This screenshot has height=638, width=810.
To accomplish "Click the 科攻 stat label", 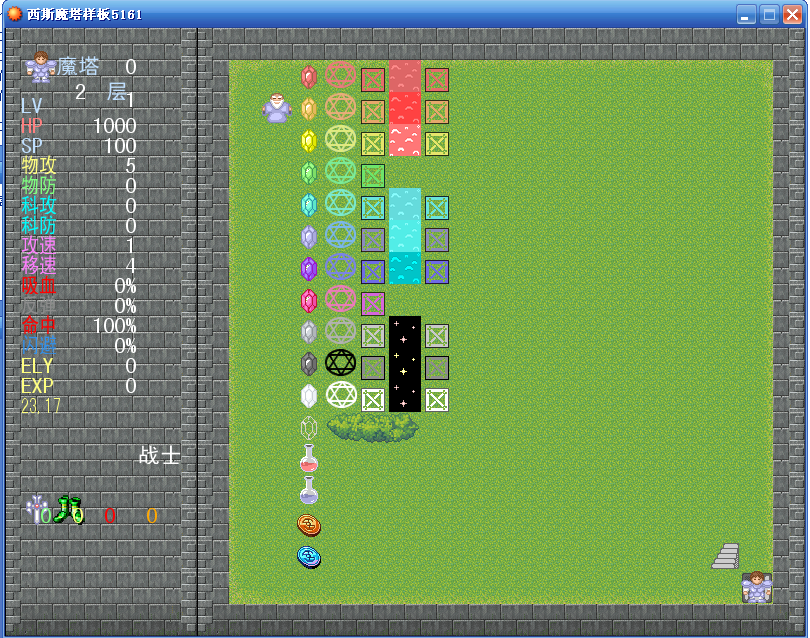I will point(39,206).
